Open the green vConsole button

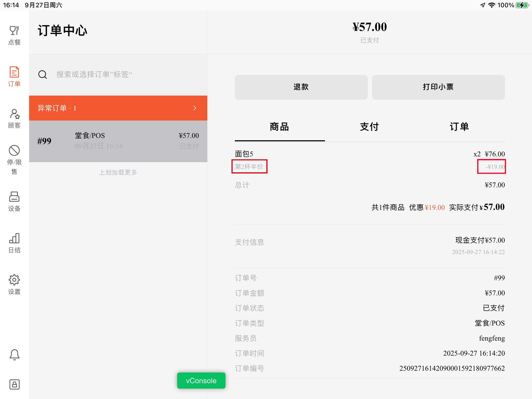tap(201, 381)
